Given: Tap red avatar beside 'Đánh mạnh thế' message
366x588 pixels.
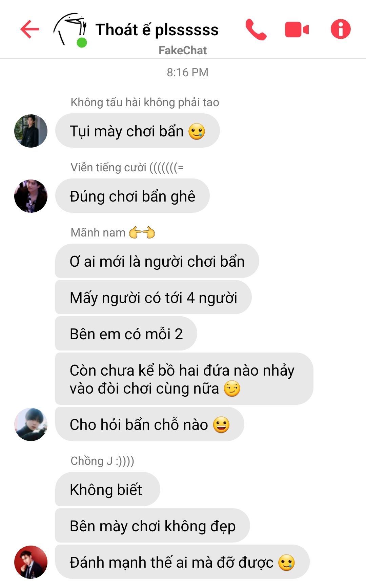Looking at the screenshot, I should coord(31,562).
